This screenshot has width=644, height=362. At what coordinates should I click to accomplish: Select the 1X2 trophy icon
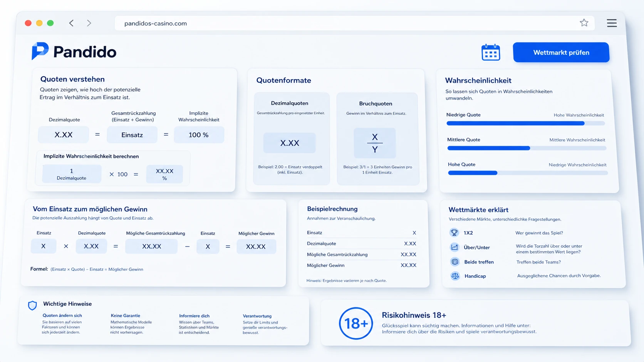click(454, 232)
